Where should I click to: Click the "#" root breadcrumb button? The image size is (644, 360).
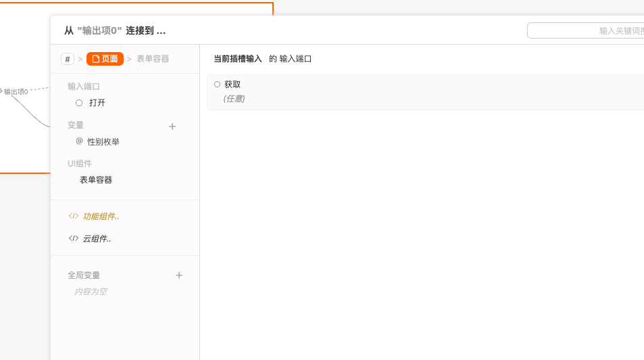(68, 59)
